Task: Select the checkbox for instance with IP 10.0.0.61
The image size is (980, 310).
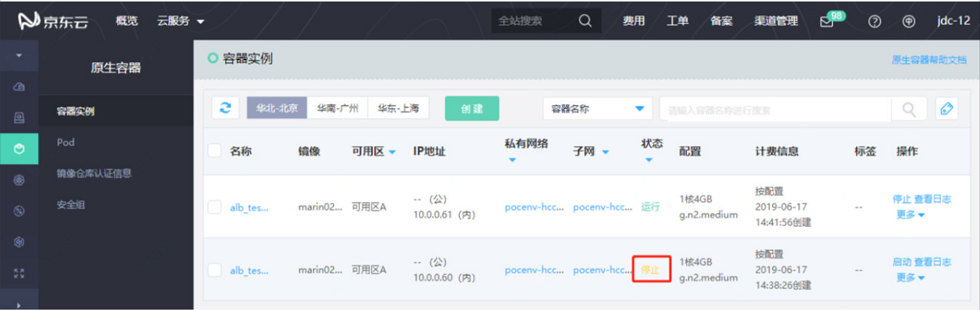Action: 215,207
